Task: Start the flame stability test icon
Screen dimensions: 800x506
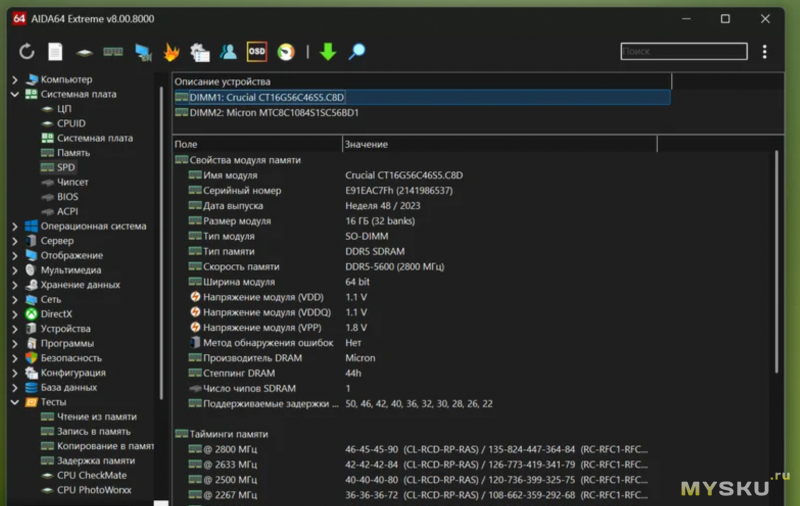Action: click(171, 52)
